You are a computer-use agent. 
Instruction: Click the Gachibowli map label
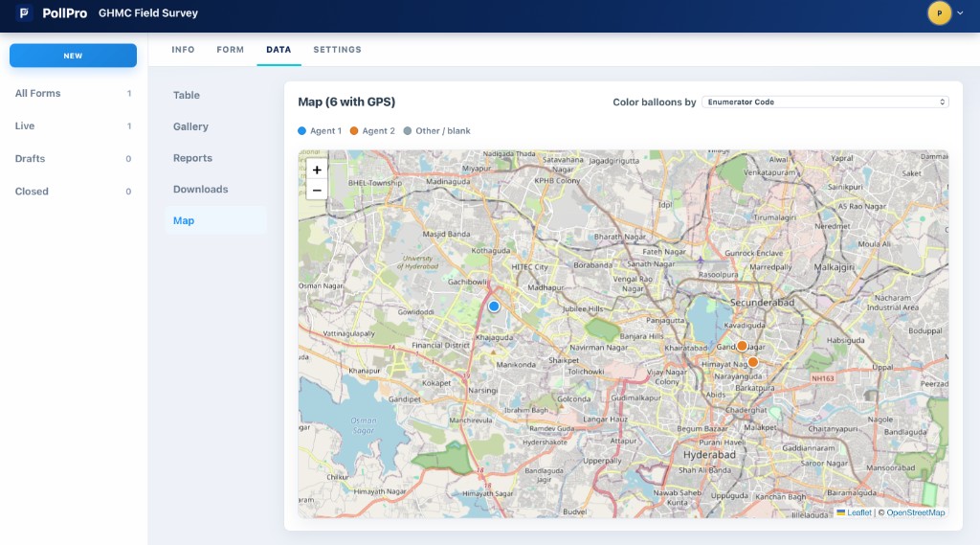[467, 283]
